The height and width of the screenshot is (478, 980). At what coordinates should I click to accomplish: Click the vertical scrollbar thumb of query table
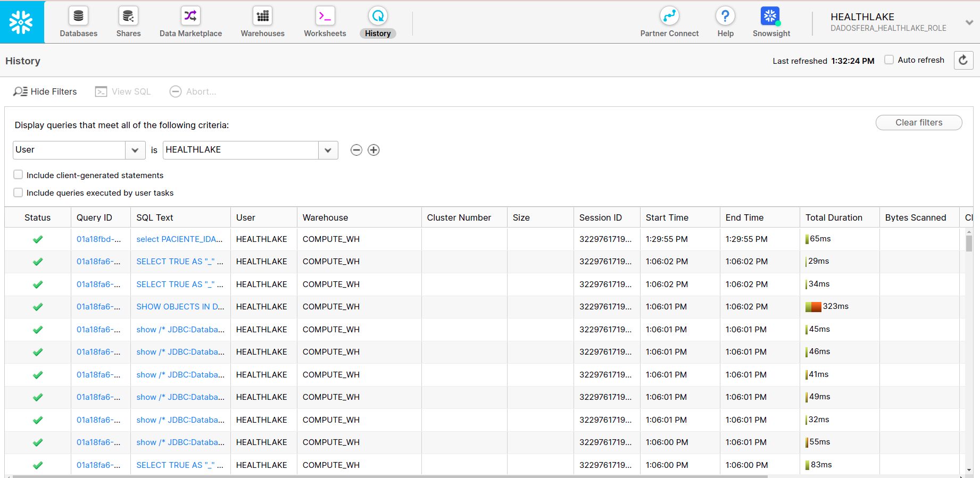tap(969, 243)
